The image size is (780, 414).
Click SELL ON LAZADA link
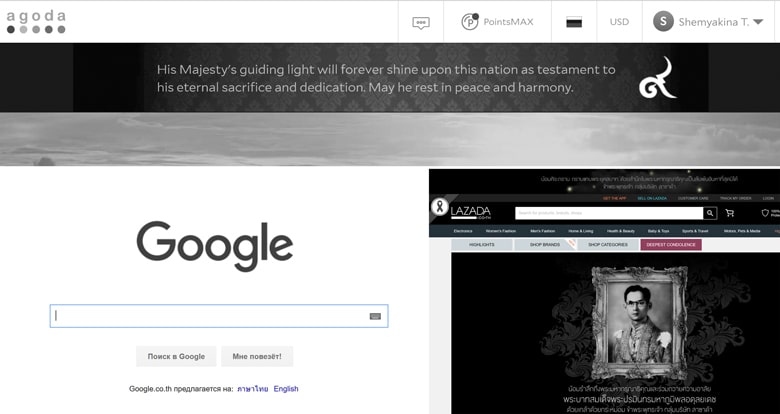tap(652, 198)
